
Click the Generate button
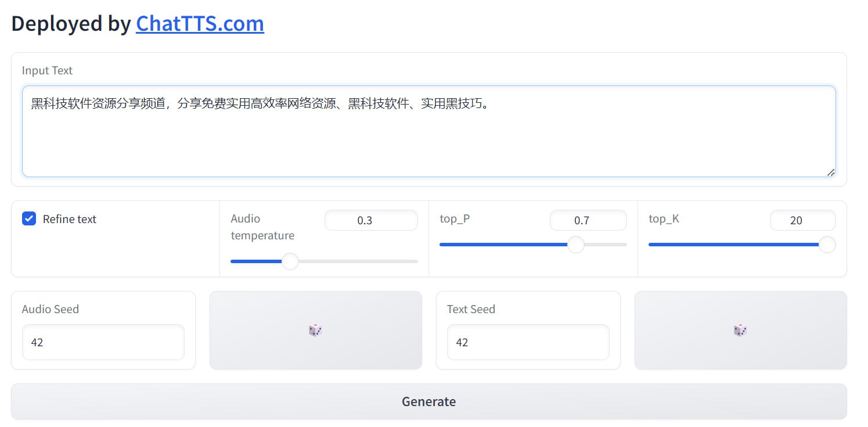pyautogui.click(x=429, y=401)
